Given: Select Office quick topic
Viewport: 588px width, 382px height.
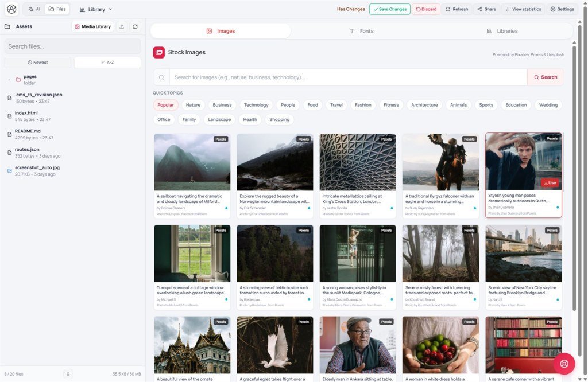Looking at the screenshot, I should pyautogui.click(x=164, y=119).
